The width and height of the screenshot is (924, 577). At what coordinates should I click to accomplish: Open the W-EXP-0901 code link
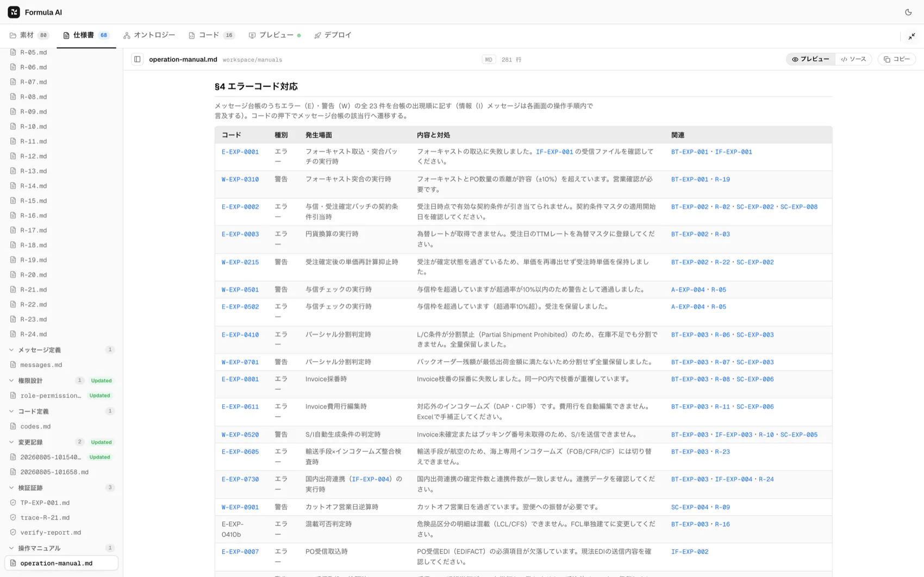pos(240,507)
